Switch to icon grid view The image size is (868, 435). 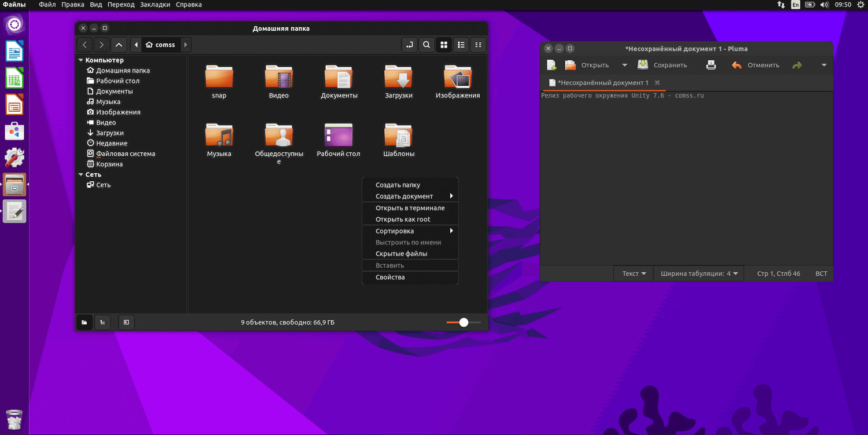click(x=444, y=45)
